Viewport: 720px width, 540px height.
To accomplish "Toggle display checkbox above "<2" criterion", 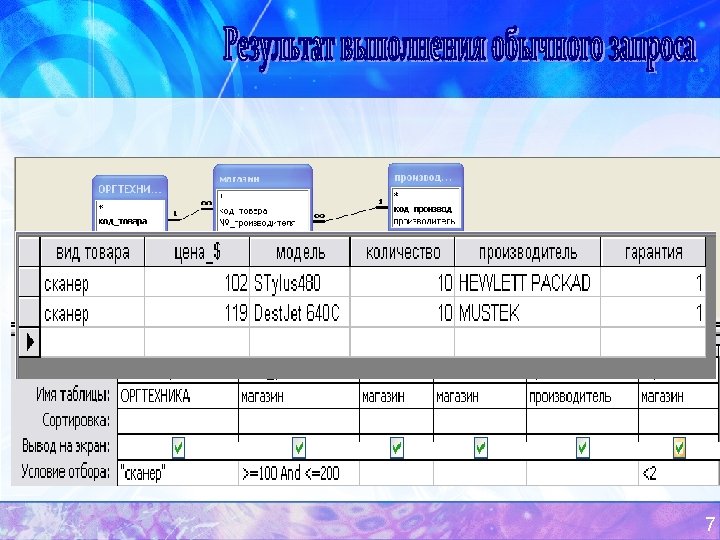I will 679,448.
